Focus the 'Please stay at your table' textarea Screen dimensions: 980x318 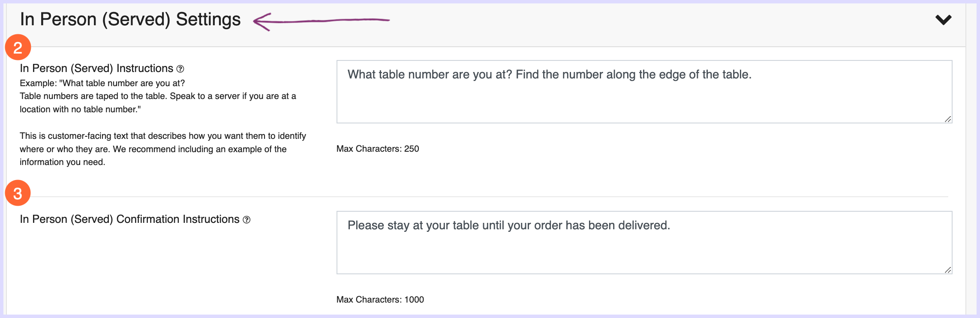644,243
